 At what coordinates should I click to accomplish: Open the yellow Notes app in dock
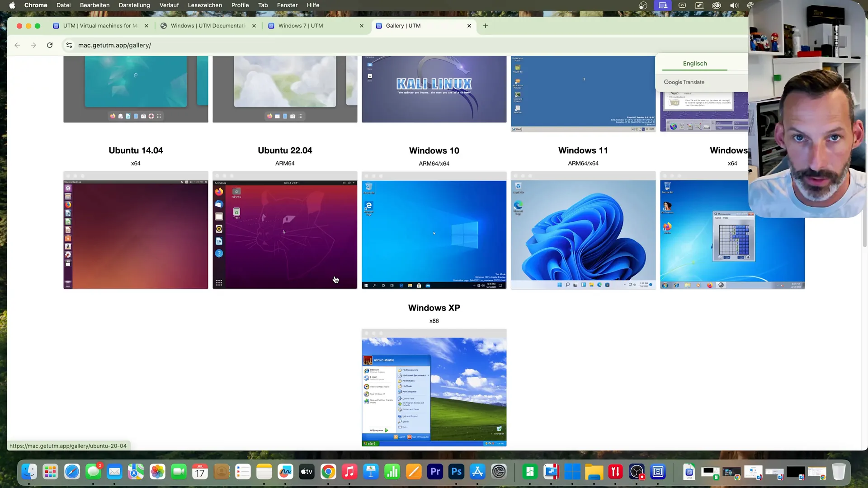(264, 472)
